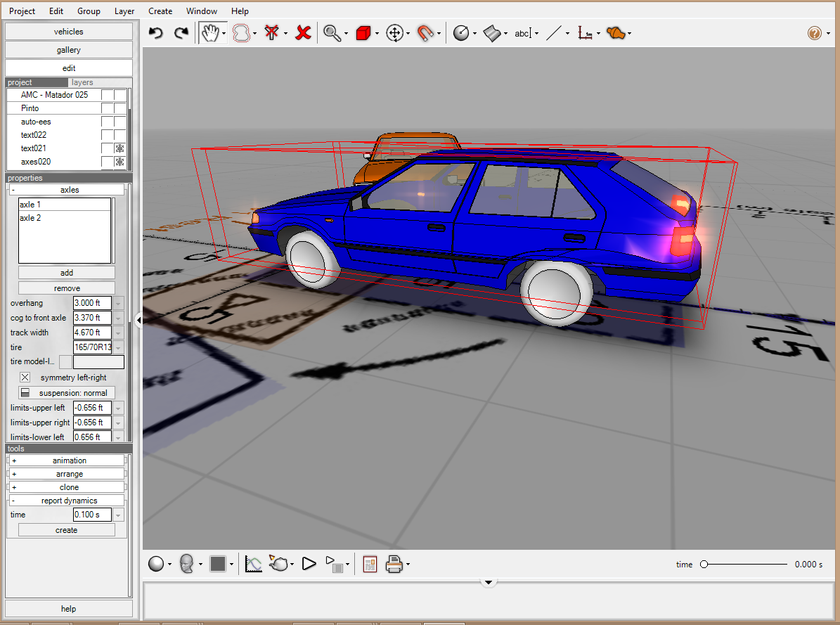This screenshot has width=840, height=625.
Task: Select axle 2 in axles list
Action: tap(64, 218)
